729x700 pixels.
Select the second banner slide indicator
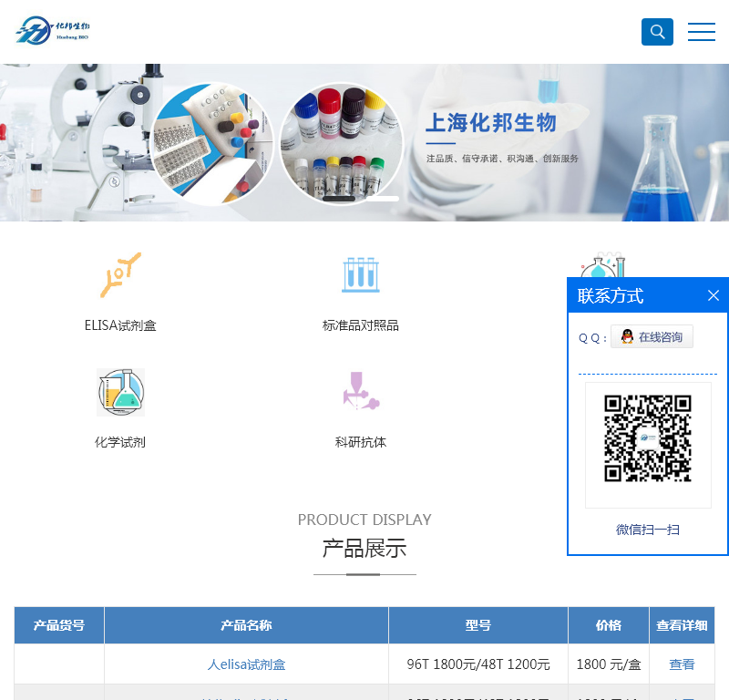click(383, 199)
